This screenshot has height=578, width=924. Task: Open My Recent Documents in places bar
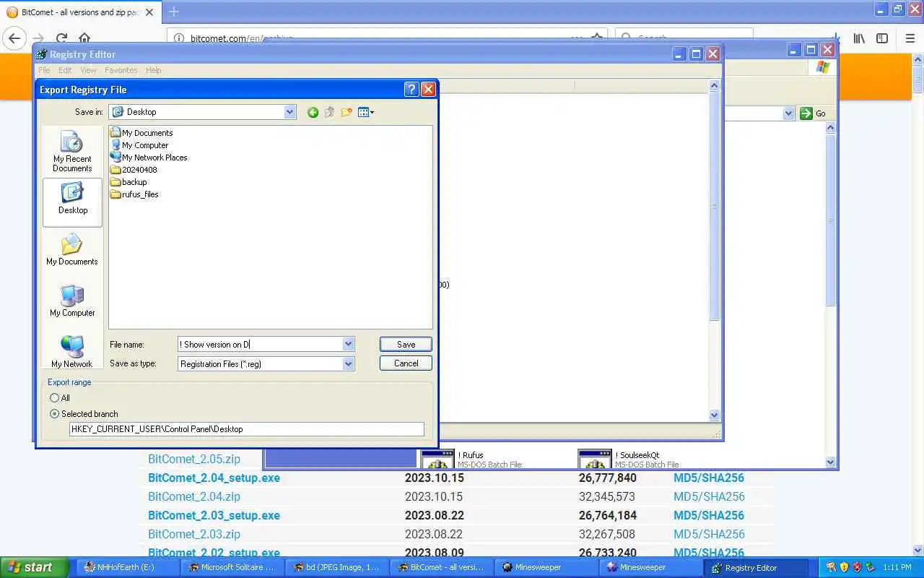[72, 152]
